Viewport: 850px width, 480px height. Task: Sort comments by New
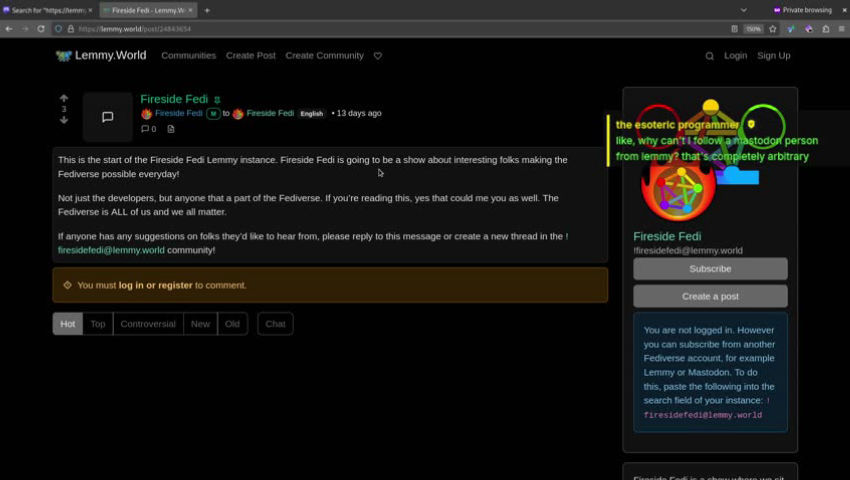(x=200, y=324)
